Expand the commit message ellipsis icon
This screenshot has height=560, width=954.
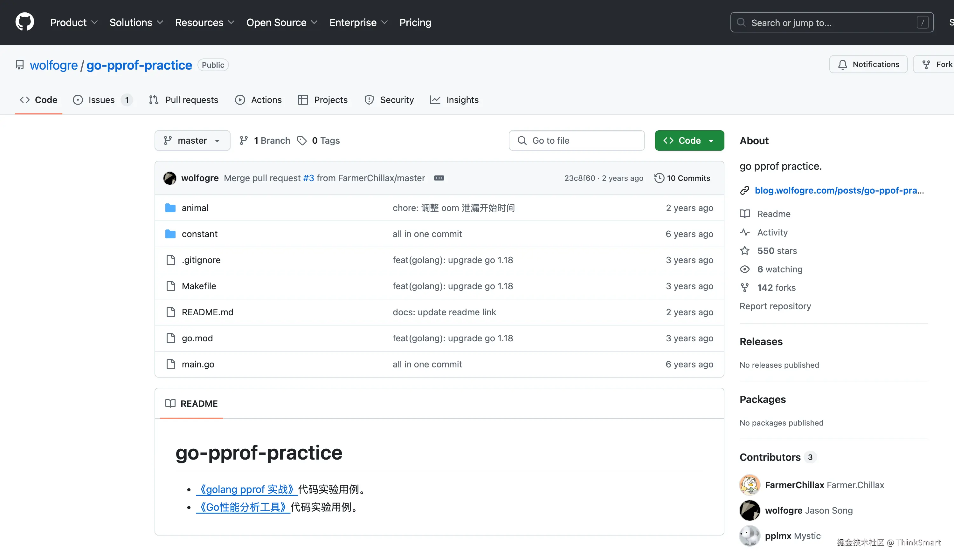[x=439, y=178]
